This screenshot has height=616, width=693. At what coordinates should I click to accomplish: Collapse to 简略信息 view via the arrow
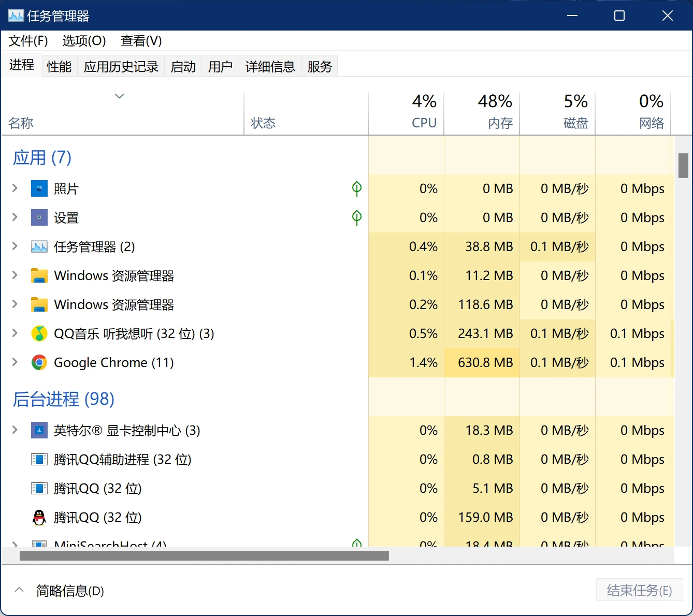pyautogui.click(x=19, y=590)
